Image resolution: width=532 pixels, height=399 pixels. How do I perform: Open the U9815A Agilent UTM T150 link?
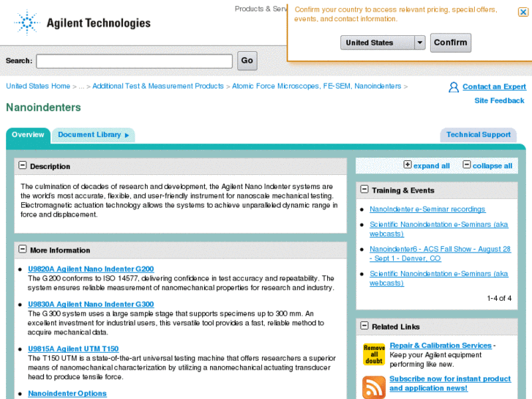pyautogui.click(x=73, y=349)
